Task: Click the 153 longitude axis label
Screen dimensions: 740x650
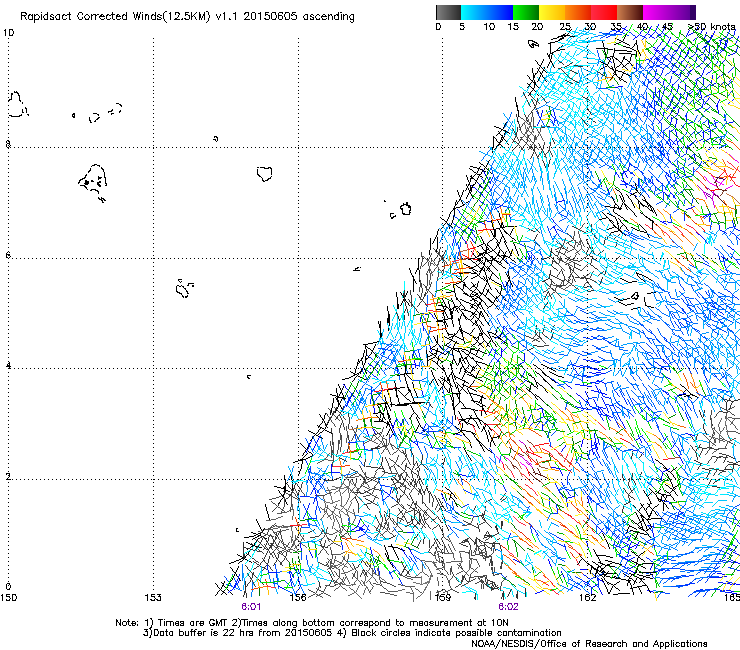Action: point(153,598)
